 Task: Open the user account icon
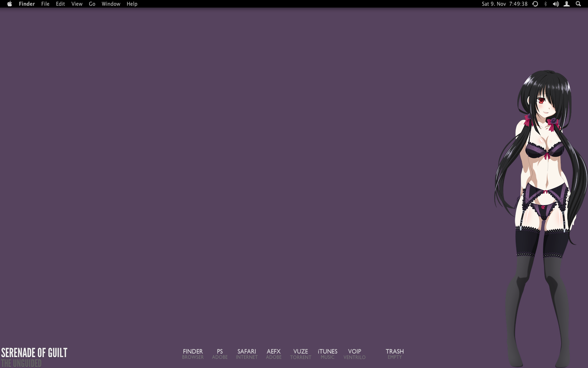567,4
